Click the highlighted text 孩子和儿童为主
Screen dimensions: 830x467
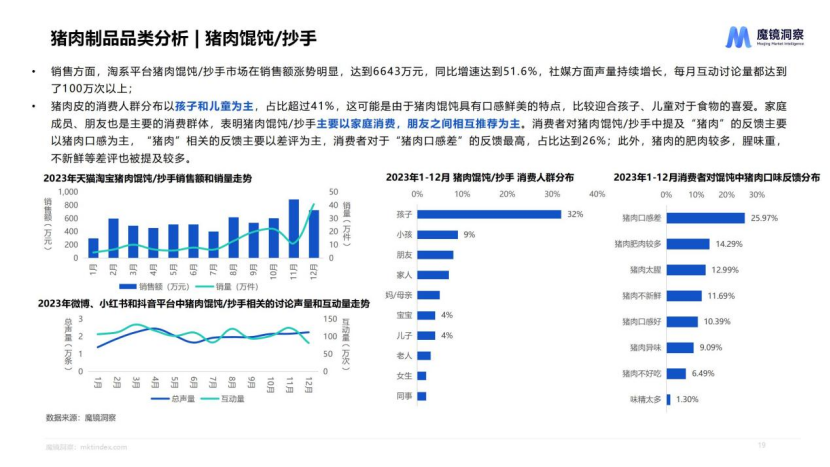pos(209,105)
